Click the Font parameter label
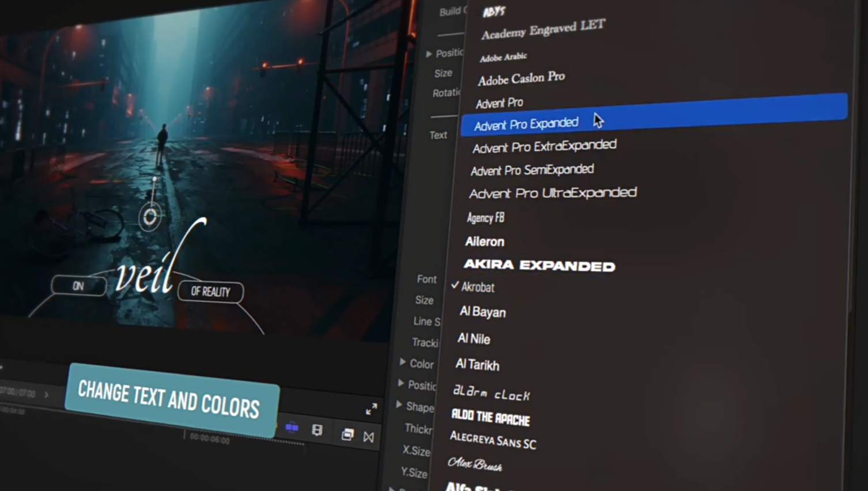868x491 pixels. pos(427,279)
